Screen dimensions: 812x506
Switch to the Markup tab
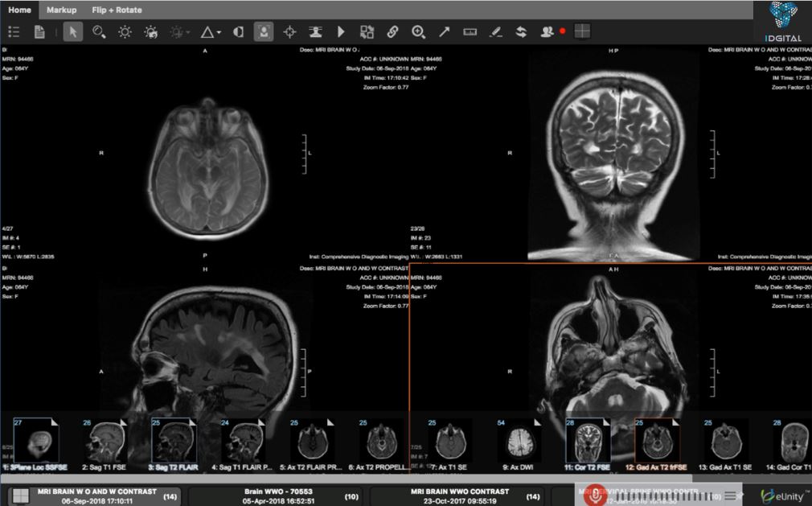pos(61,10)
